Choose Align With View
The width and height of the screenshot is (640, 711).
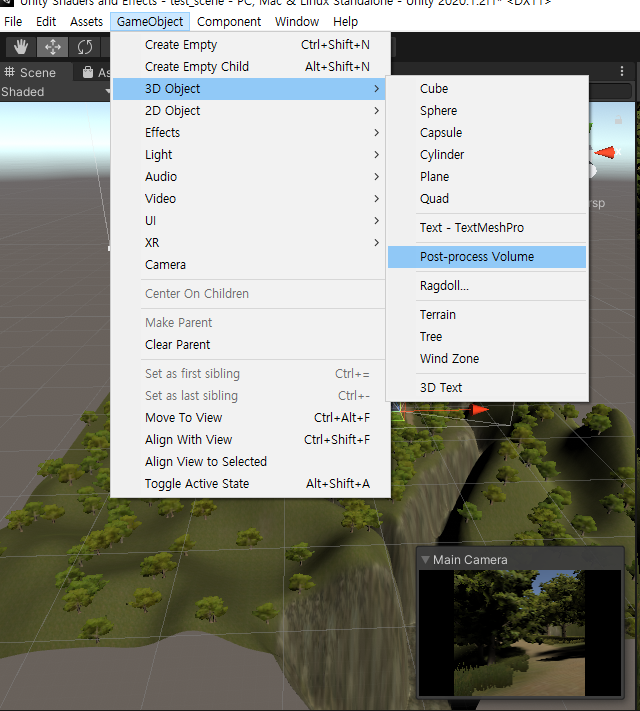pos(249,440)
